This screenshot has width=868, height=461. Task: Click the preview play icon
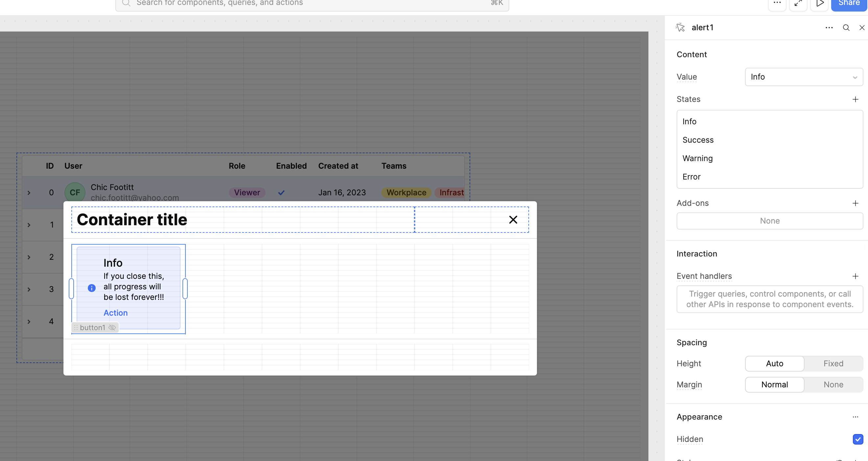click(x=819, y=3)
